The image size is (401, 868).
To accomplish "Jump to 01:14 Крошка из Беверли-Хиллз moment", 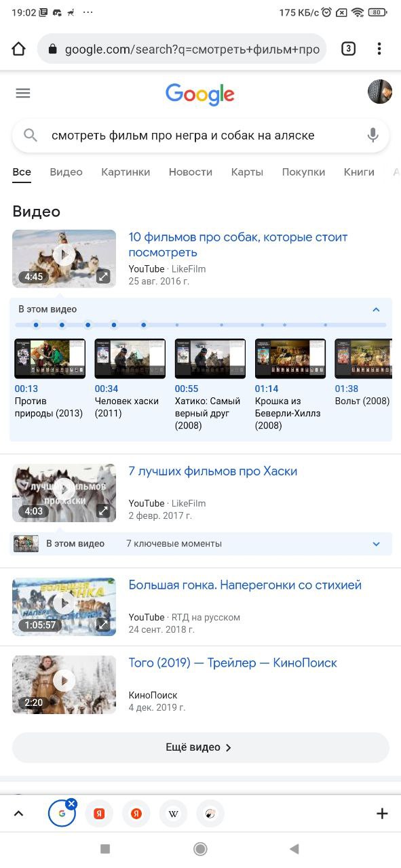I will [290, 384].
